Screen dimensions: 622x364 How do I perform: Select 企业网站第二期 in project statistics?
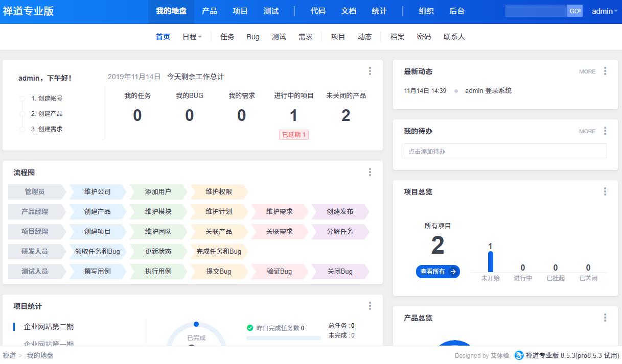49,327
